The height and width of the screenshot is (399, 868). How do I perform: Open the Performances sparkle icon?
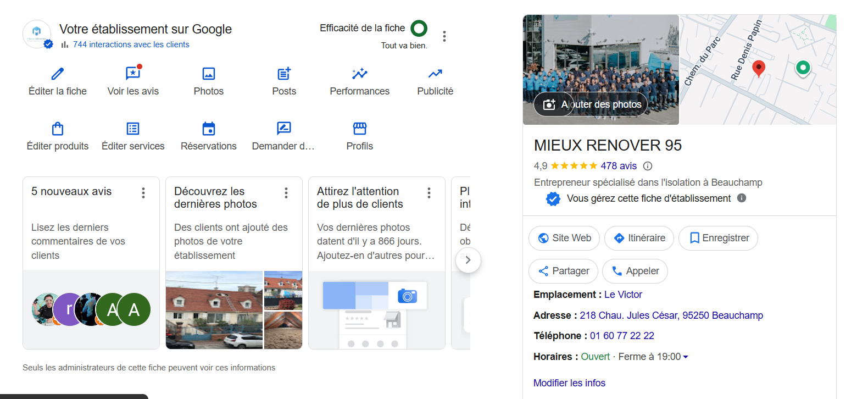360,74
